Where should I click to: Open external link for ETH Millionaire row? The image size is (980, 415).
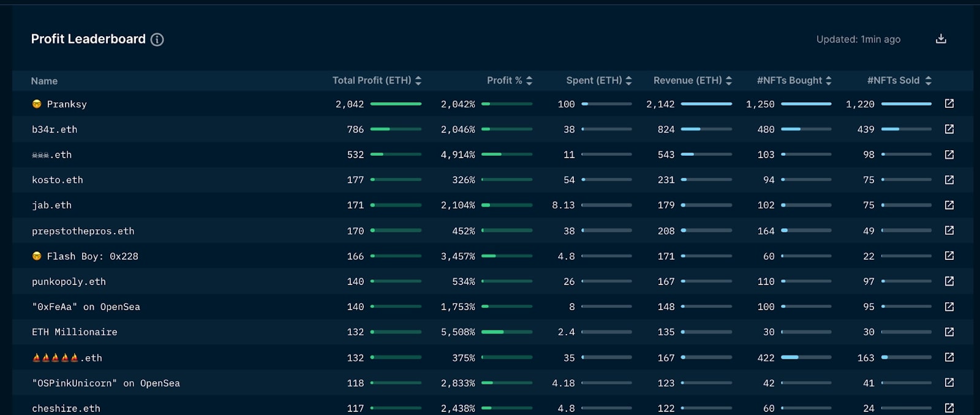949,332
